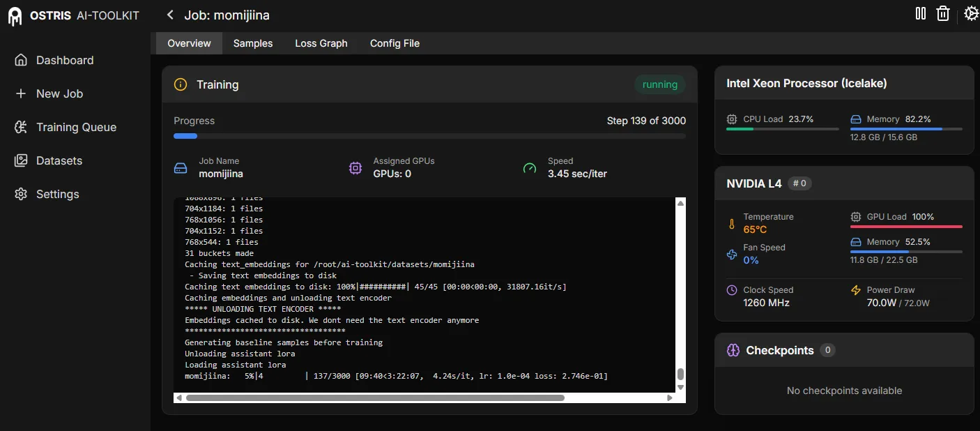980x431 pixels.
Task: Open the gear icon at top right
Action: click(x=971, y=14)
